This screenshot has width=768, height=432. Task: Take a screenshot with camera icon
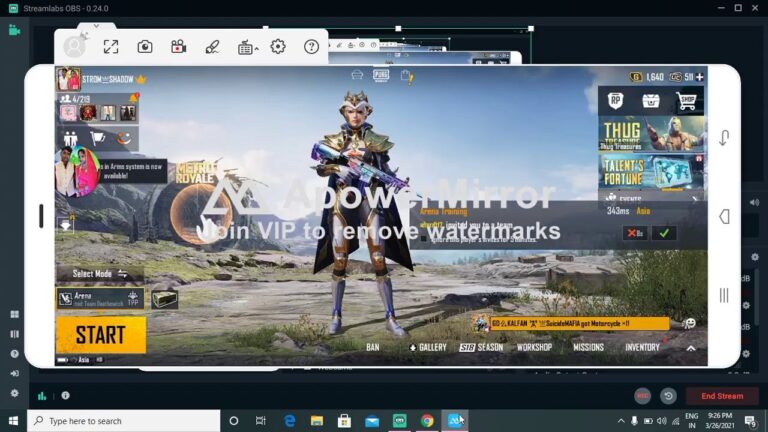[144, 47]
